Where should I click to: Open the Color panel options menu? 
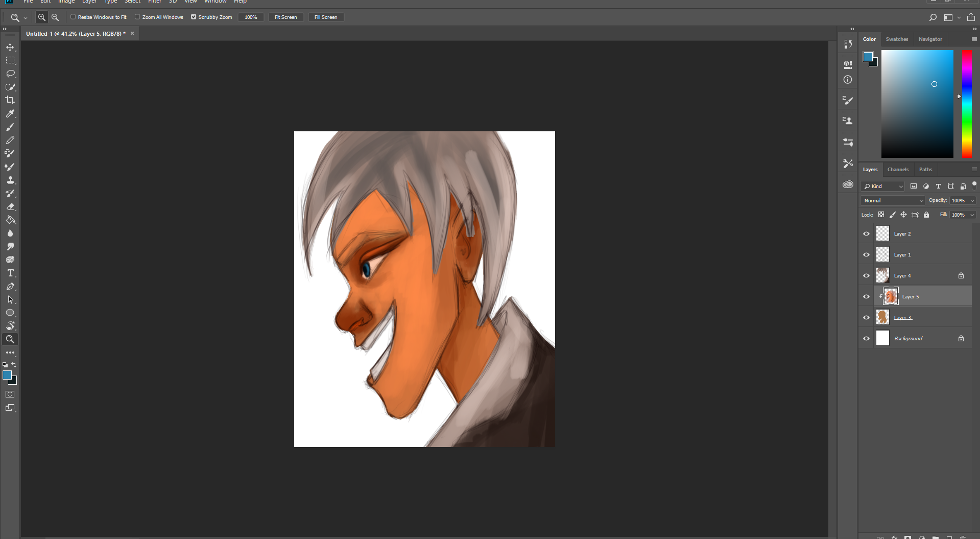pyautogui.click(x=974, y=39)
